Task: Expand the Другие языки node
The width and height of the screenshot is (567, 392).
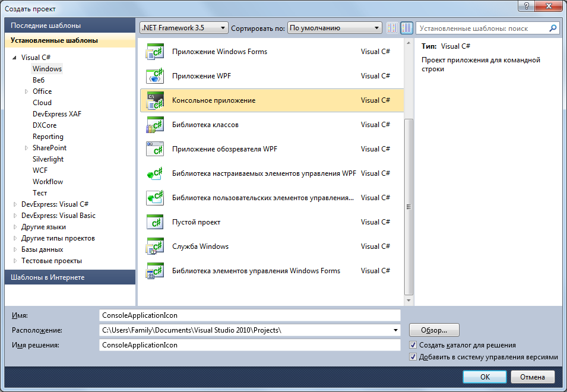Action: tap(15, 227)
